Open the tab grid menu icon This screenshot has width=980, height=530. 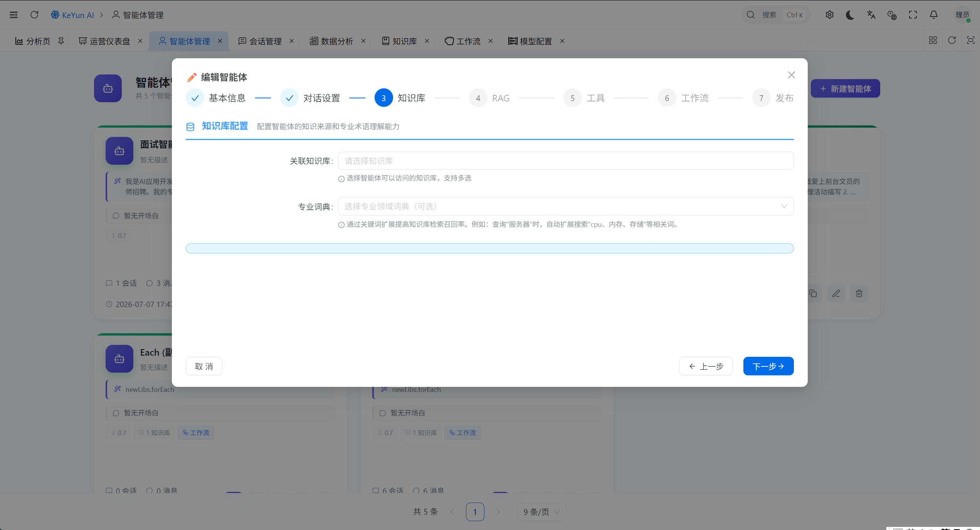[933, 41]
